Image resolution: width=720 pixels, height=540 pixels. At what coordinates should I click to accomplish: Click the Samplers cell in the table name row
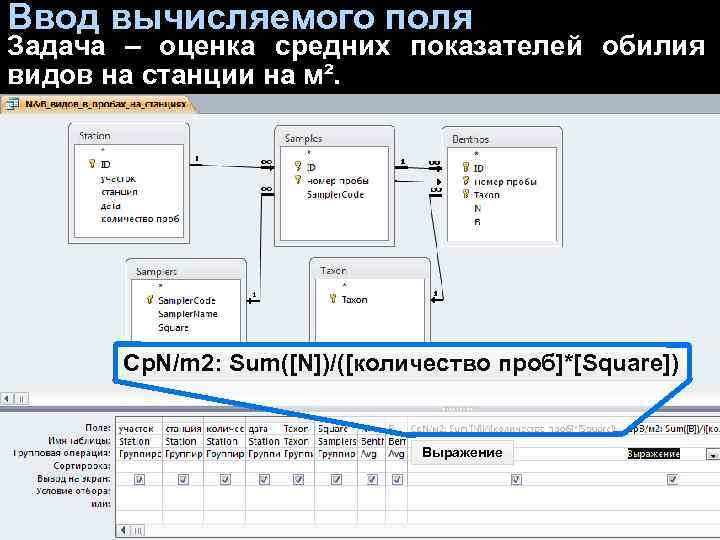pos(336,441)
